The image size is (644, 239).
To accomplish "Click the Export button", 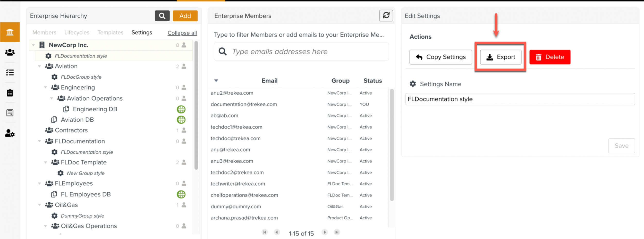I will pyautogui.click(x=501, y=57).
